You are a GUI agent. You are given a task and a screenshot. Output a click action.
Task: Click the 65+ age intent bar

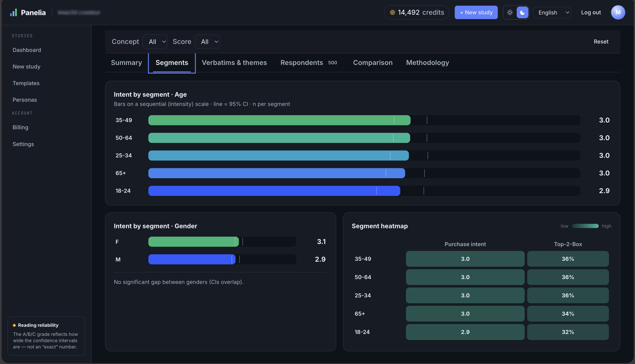(x=277, y=173)
